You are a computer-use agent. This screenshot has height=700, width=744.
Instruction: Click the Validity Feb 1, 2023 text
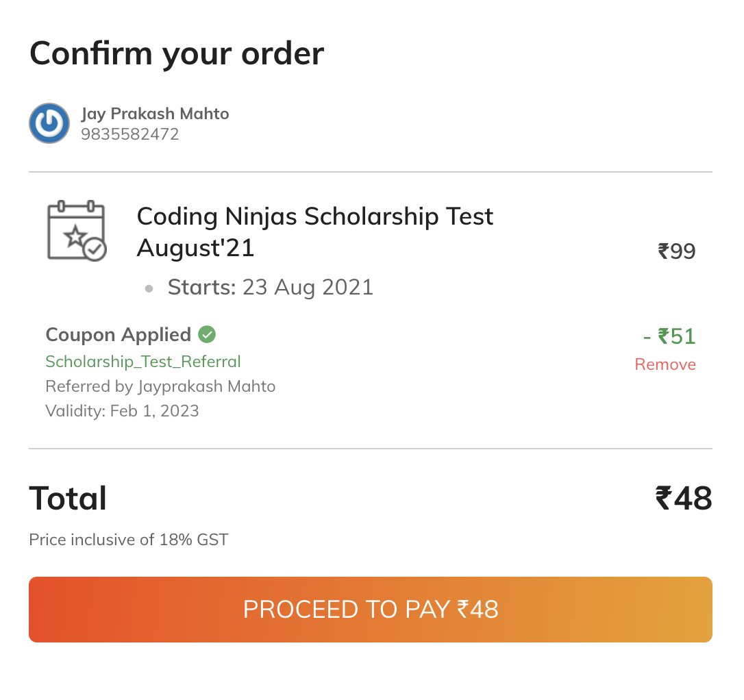click(122, 411)
